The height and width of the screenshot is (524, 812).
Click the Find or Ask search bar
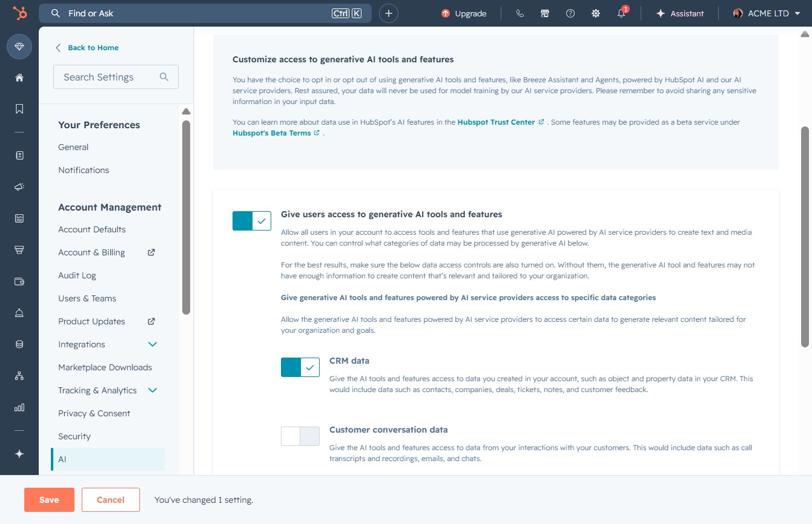click(x=205, y=13)
